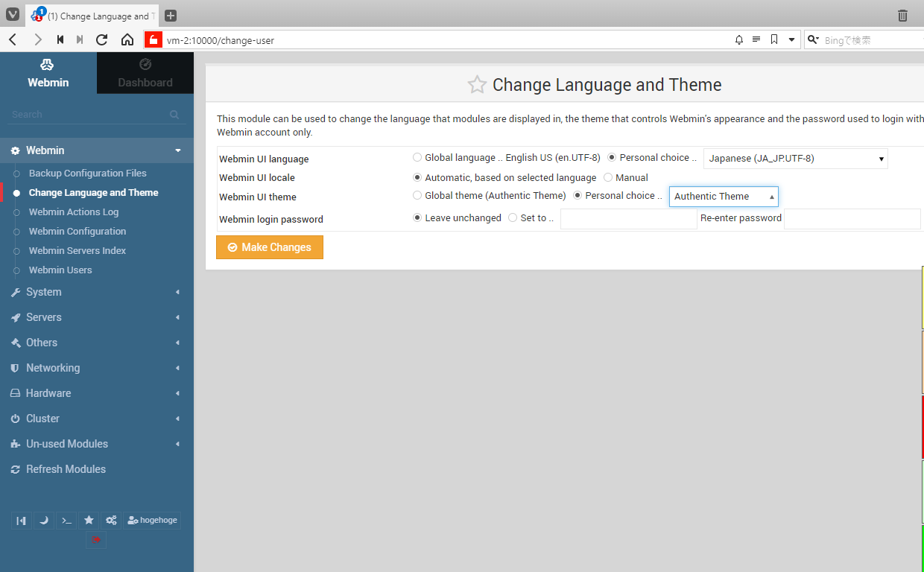Expand the Others sidebar category
Image resolution: width=924 pixels, height=572 pixels.
pos(97,343)
